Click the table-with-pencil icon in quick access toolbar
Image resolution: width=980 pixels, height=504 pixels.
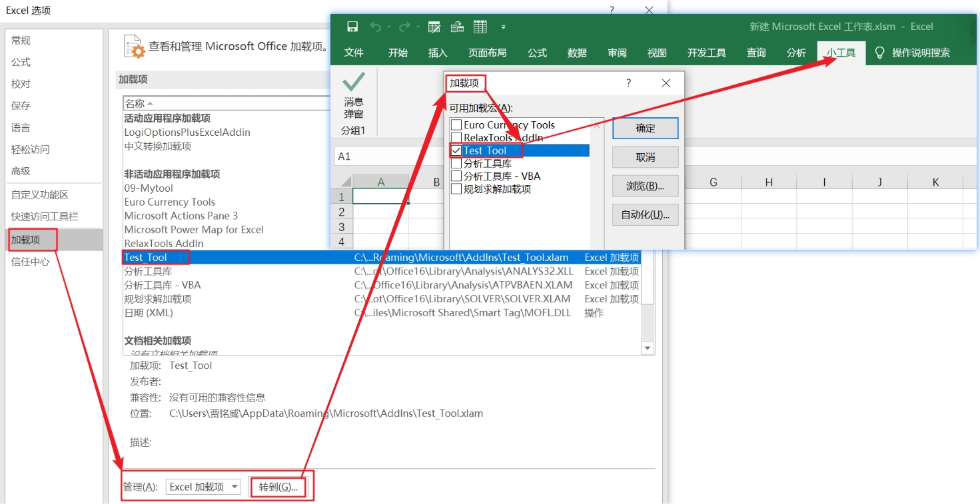coord(434,27)
